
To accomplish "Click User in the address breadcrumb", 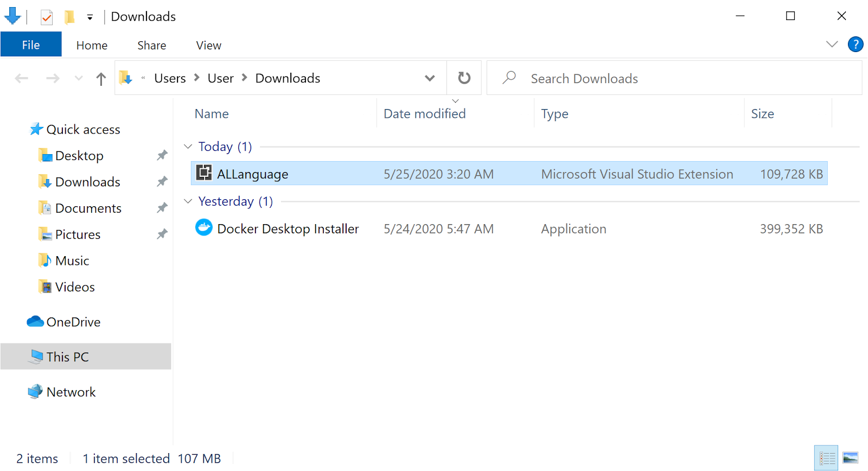I will click(221, 78).
